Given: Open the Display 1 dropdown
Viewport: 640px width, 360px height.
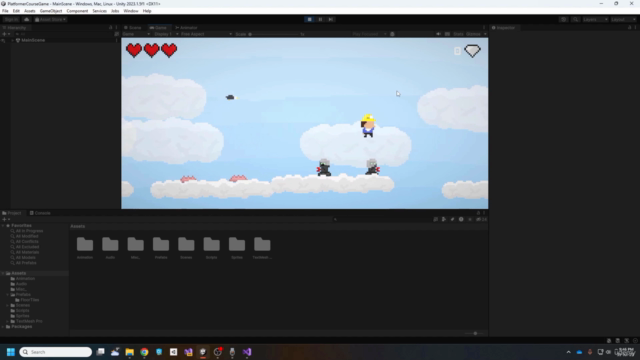Looking at the screenshot, I should click(166, 34).
